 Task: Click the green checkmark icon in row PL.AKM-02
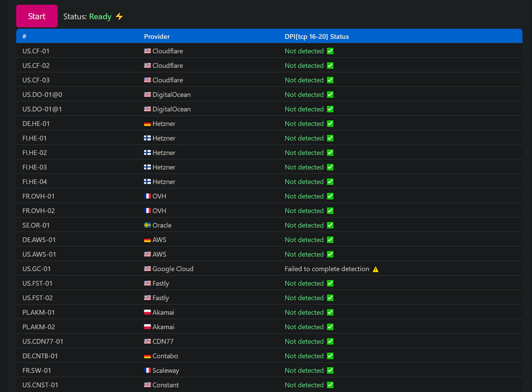pyautogui.click(x=330, y=327)
